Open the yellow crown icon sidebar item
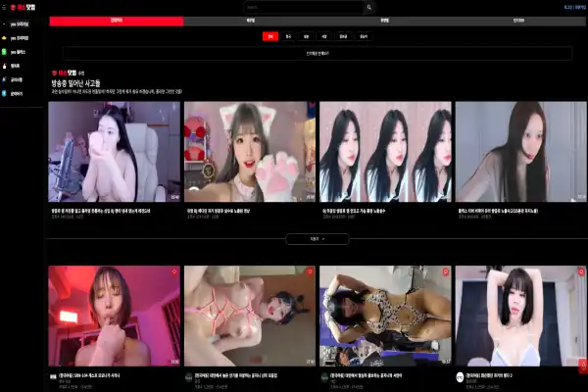 5,37
